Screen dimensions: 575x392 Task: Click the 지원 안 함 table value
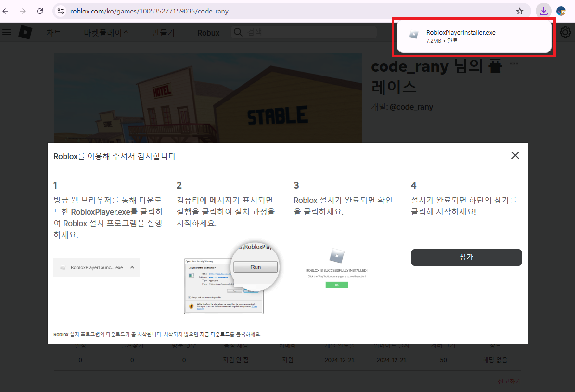coord(236,360)
